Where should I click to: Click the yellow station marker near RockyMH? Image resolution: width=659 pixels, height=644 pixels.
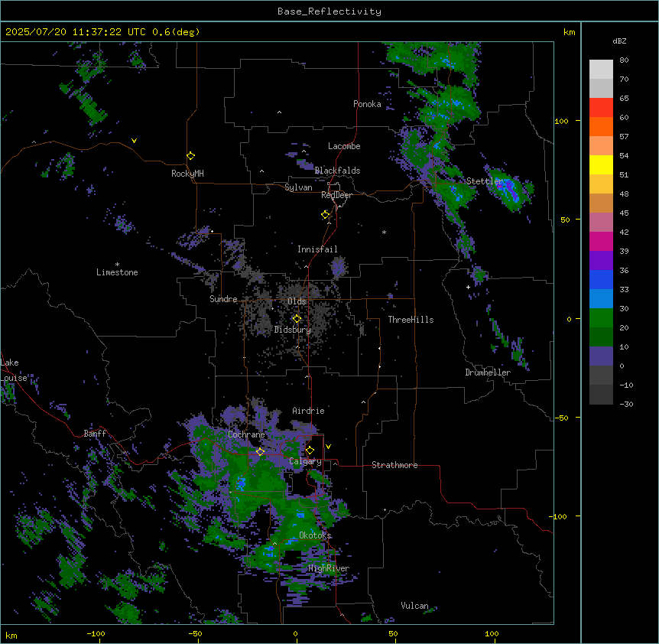(x=190, y=156)
